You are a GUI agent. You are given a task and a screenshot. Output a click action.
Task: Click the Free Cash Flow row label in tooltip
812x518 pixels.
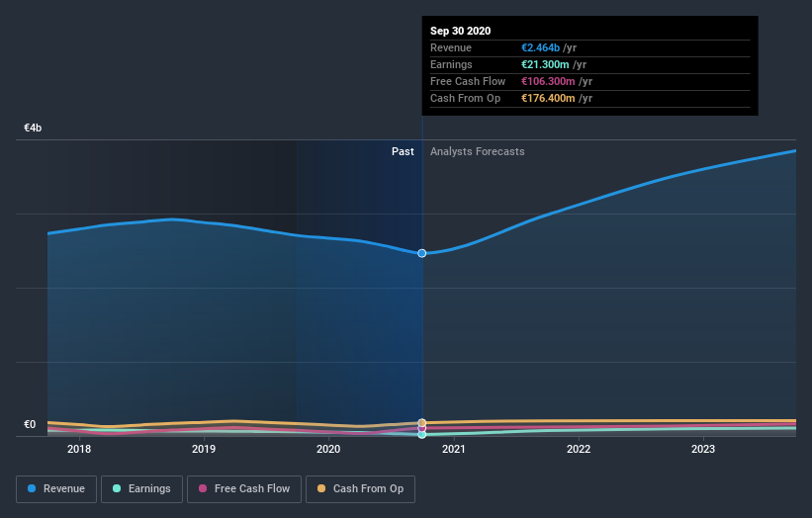[x=468, y=81]
